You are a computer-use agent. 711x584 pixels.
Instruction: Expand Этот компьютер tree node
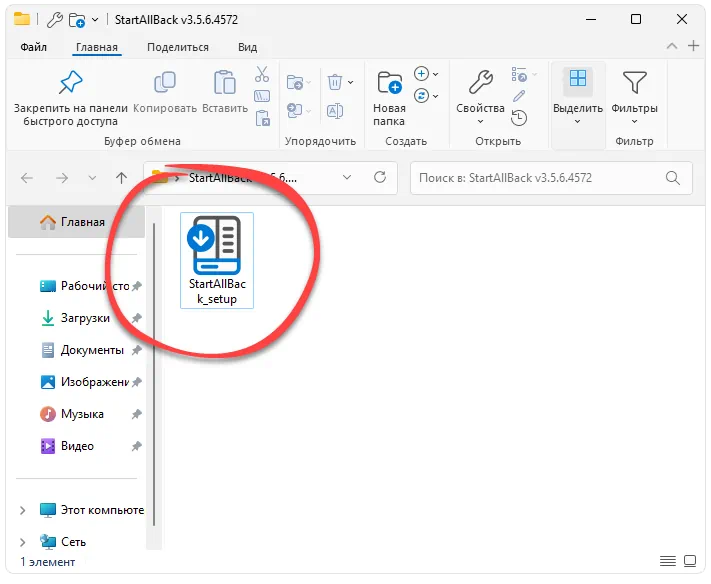click(22, 510)
